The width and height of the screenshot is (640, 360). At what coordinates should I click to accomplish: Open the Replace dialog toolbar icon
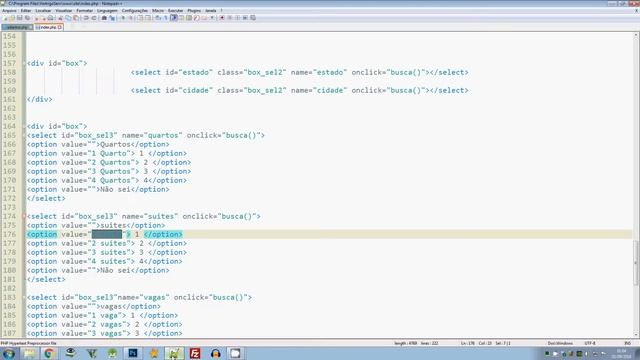point(112,18)
